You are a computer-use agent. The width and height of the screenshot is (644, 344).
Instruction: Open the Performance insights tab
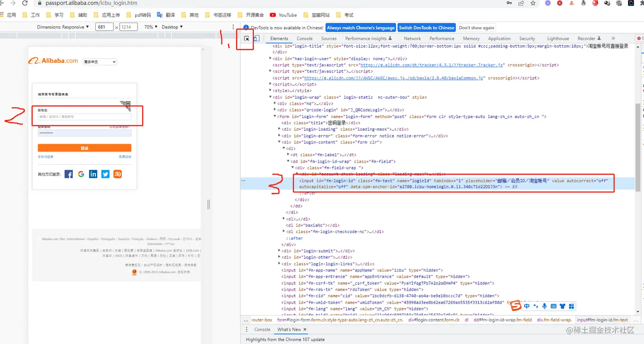[369, 38]
